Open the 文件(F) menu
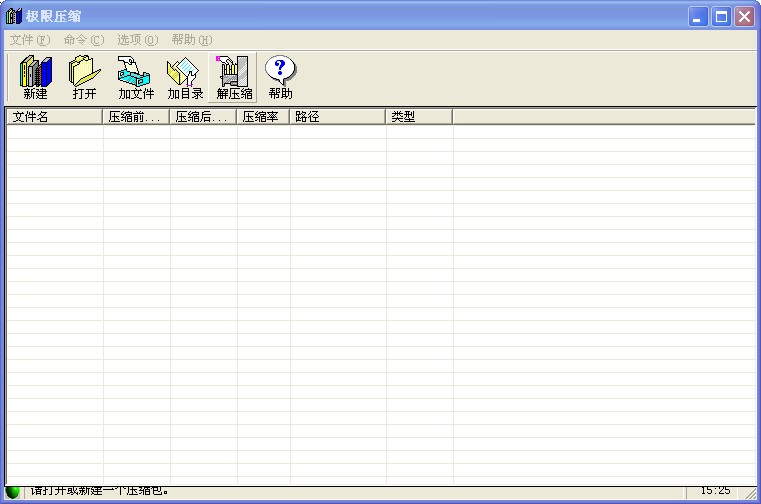Viewport: 761px width, 504px height. (x=29, y=40)
